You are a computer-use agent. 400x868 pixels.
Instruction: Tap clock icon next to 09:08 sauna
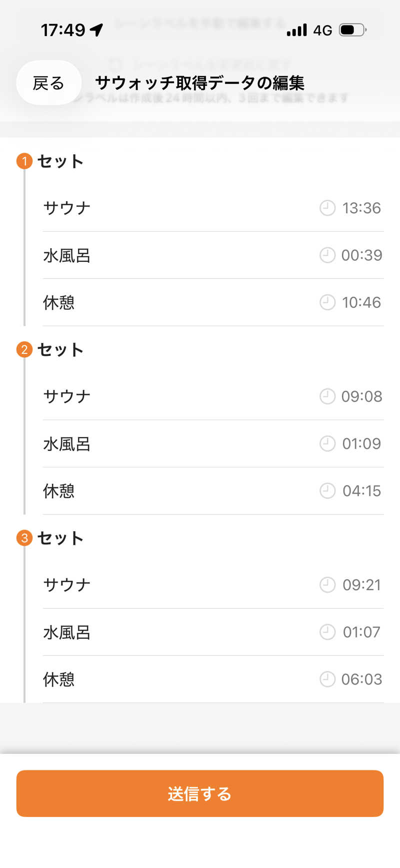click(327, 396)
